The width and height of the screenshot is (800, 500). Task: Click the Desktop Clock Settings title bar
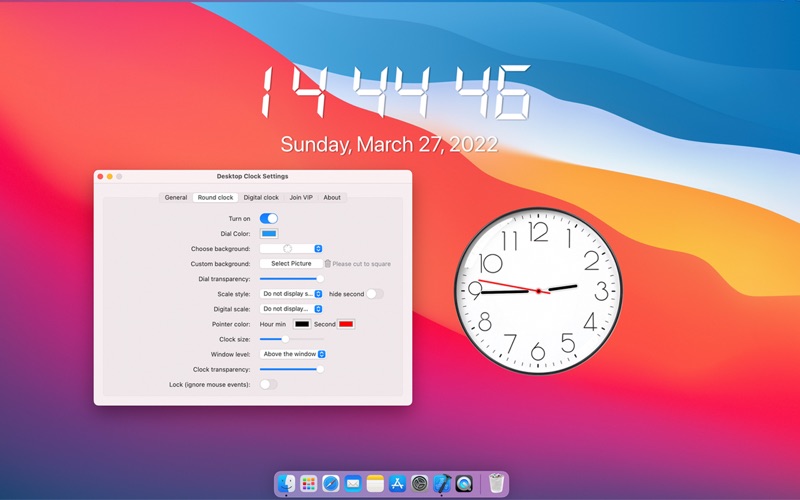(x=253, y=176)
